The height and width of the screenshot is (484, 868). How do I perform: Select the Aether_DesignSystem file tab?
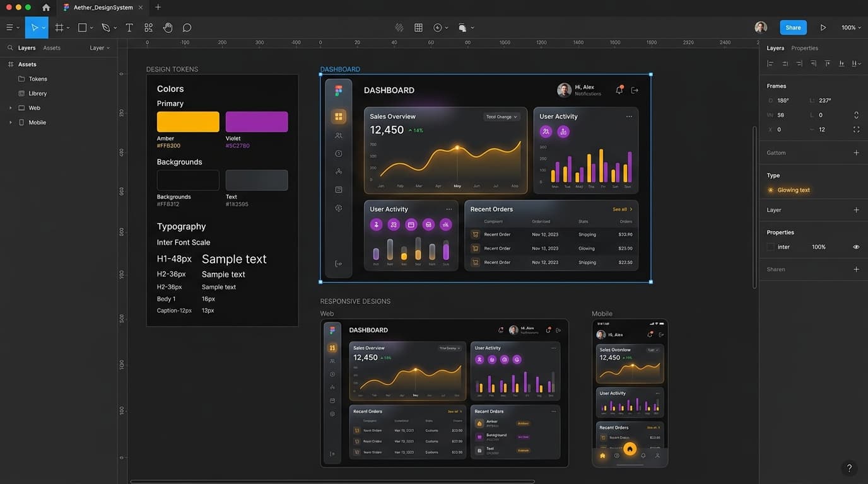(102, 8)
